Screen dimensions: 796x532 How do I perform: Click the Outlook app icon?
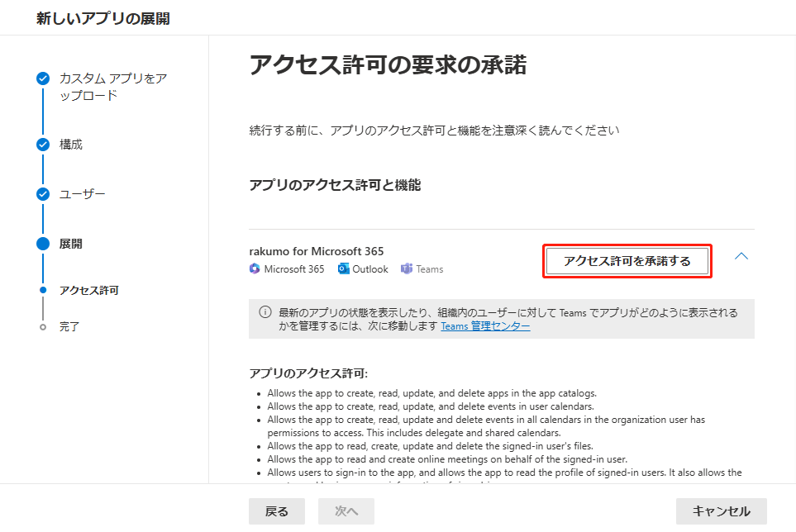coord(344,268)
